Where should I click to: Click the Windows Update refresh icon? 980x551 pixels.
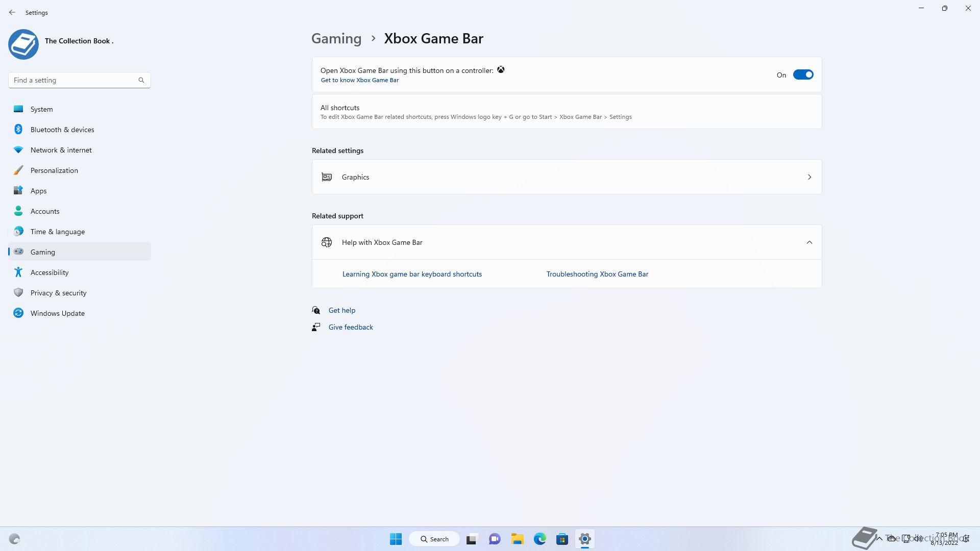(18, 313)
